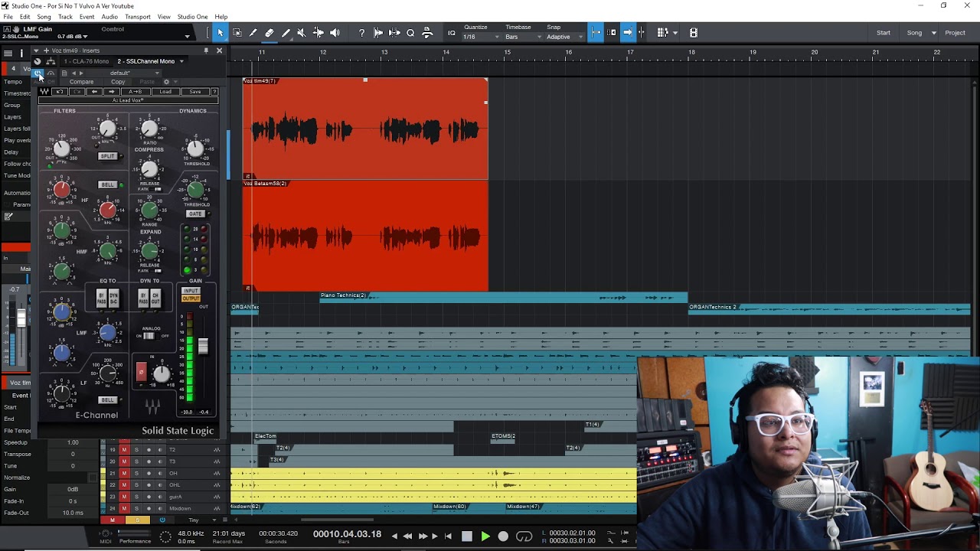
Task: Open the File menu
Action: click(x=8, y=17)
